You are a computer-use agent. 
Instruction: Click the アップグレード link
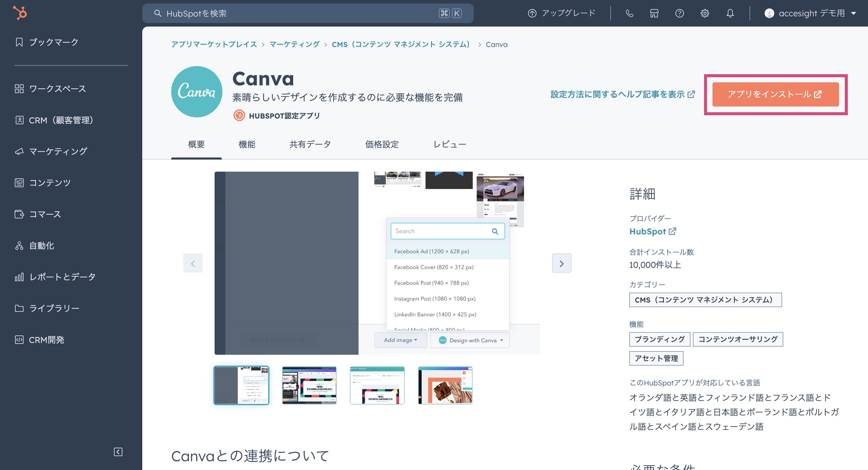pos(561,13)
